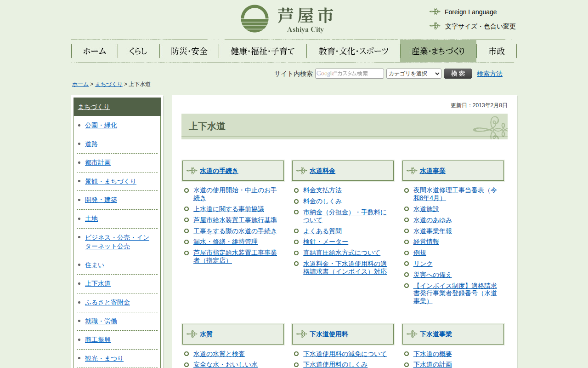The height and width of the screenshot is (368, 588).
Task: Open the 漏水・修繕・維持管理 link
Action: (x=225, y=241)
